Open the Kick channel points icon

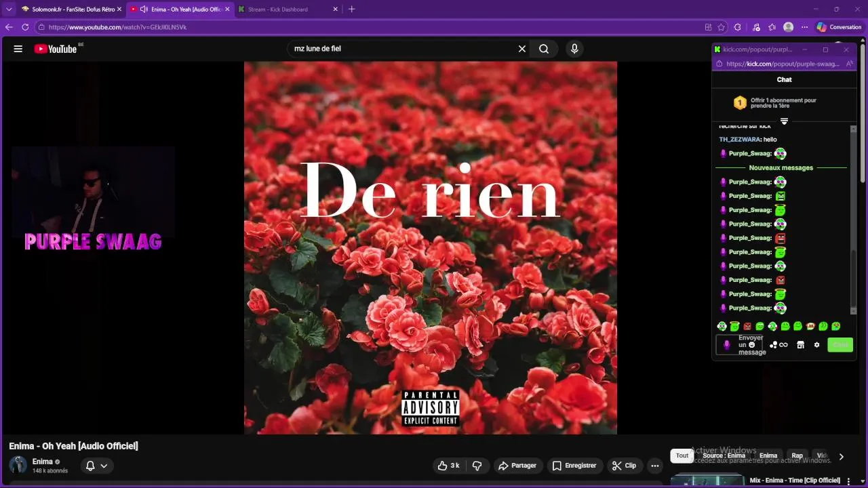point(778,345)
